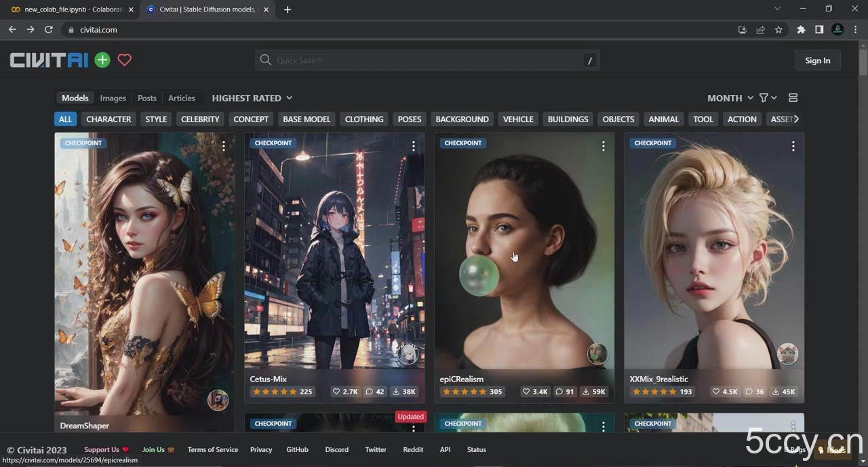Viewport: 868px width, 467px height.
Task: Click the epiCRealism star rating 305
Action: click(x=472, y=392)
